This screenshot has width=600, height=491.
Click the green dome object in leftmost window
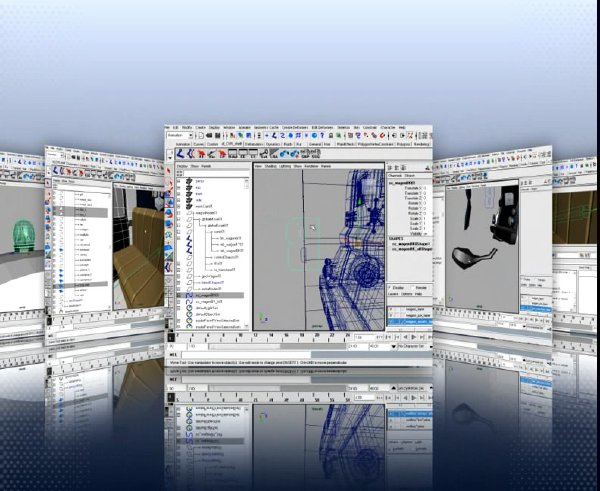tap(24, 236)
